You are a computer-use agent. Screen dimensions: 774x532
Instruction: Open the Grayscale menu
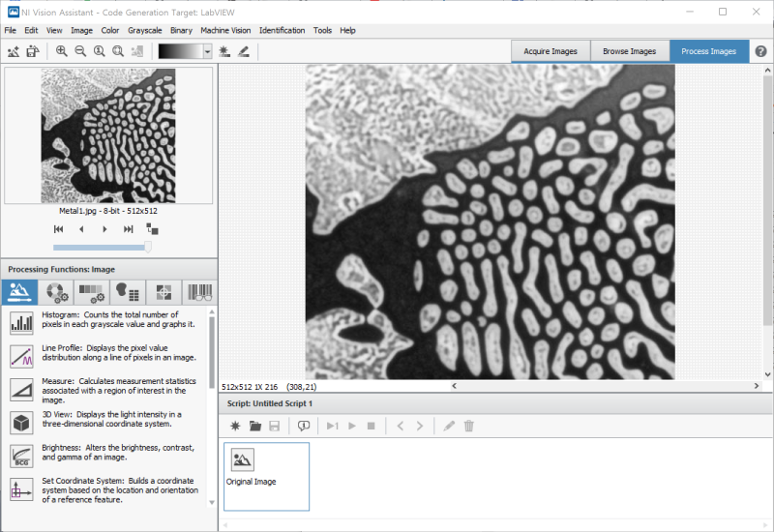144,30
